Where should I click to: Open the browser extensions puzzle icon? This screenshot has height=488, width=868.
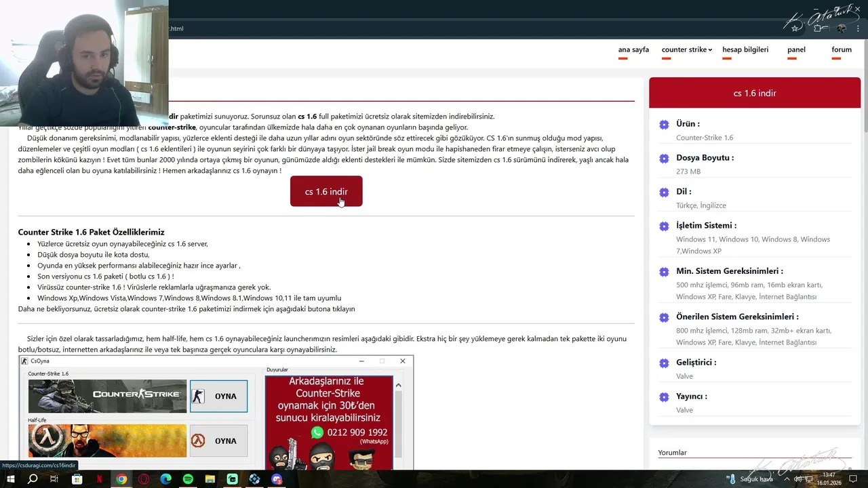[818, 28]
